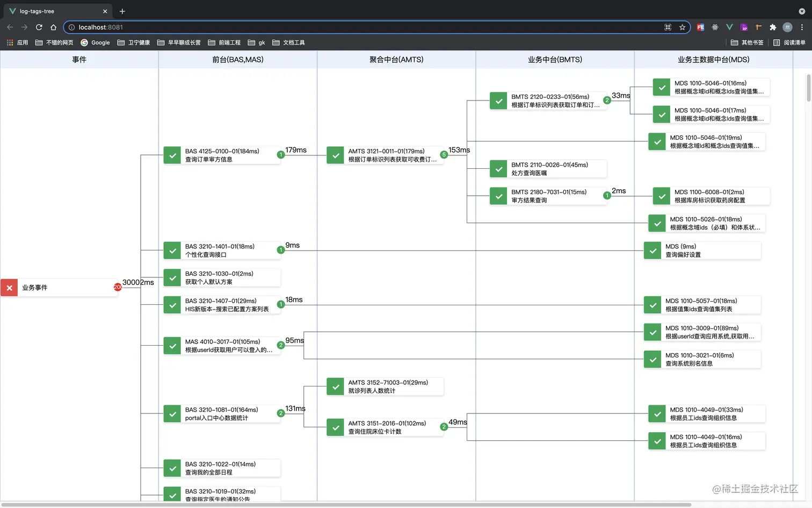Open a new browser tab

click(x=122, y=11)
